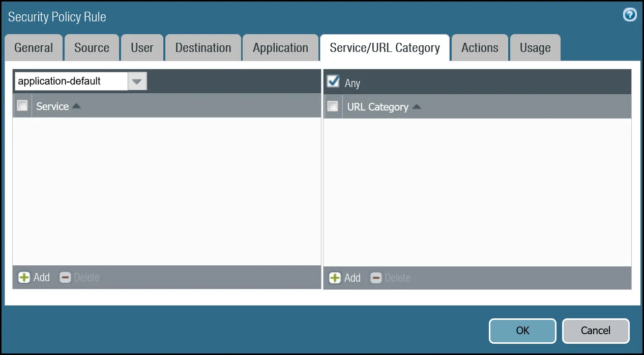Toggle the select-all checkbox in Service header
The height and width of the screenshot is (355, 644).
[22, 105]
